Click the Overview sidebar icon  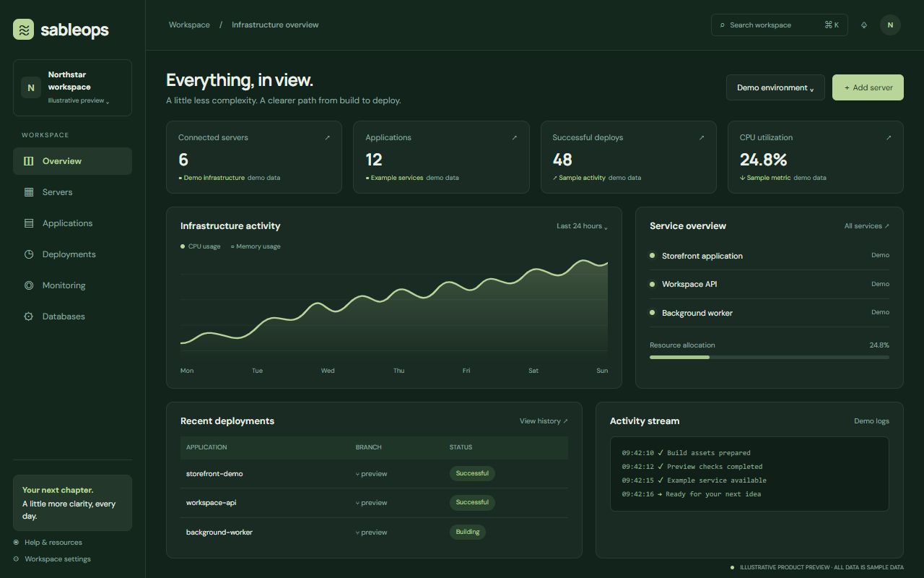coord(29,161)
